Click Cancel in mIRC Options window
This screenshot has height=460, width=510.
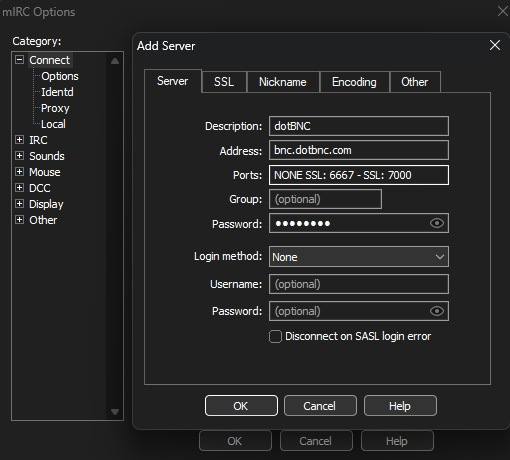tap(316, 441)
